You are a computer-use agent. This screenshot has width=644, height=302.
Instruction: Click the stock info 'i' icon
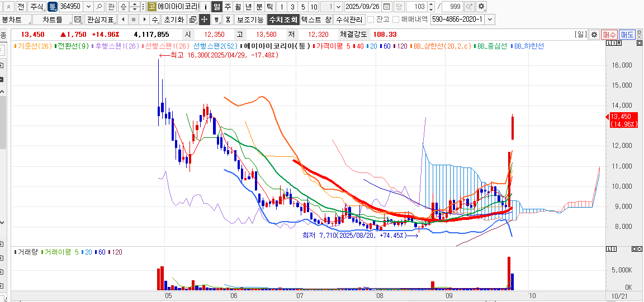205,7
